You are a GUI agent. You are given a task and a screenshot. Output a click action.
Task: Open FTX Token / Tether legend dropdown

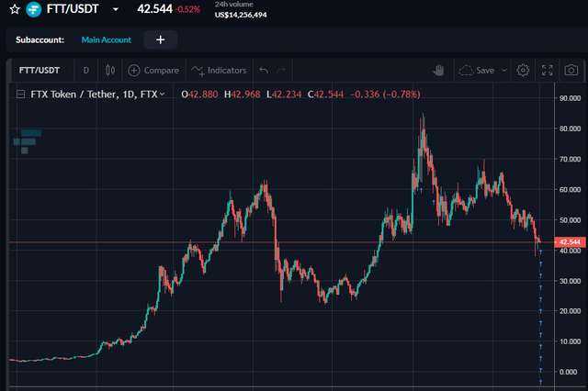pos(163,94)
